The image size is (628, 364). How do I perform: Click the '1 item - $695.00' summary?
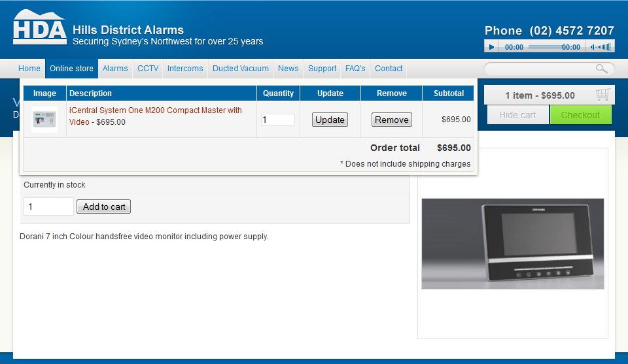click(540, 95)
